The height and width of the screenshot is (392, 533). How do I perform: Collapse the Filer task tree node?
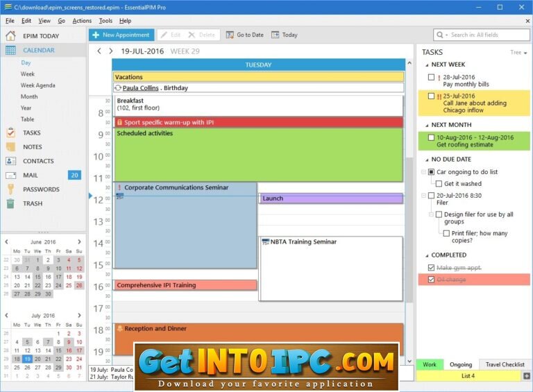423,196
